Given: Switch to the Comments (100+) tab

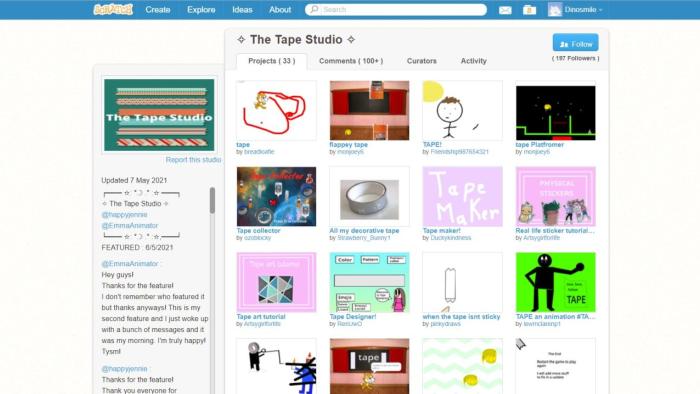Looking at the screenshot, I should click(x=351, y=61).
